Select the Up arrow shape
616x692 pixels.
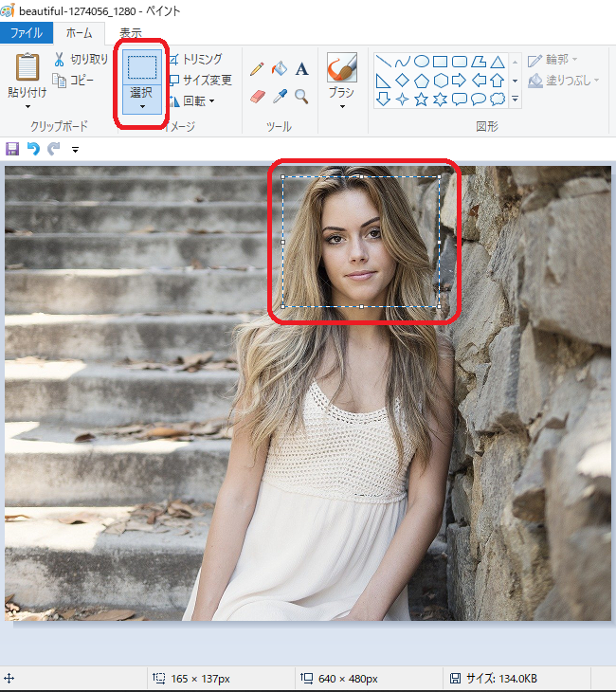498,81
